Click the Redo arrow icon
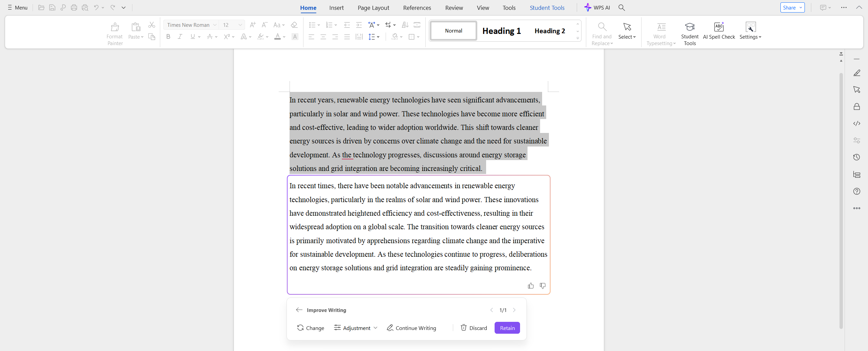The height and width of the screenshot is (351, 868). [113, 7]
